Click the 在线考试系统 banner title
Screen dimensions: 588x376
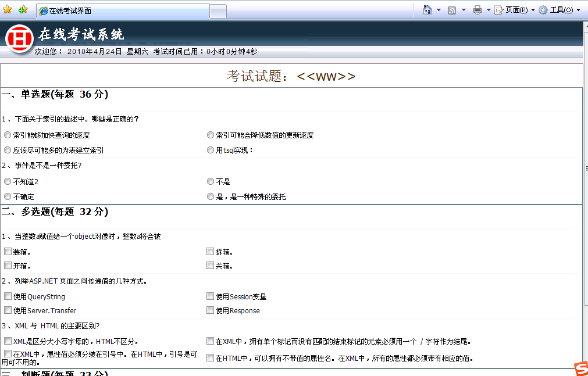tap(81, 34)
